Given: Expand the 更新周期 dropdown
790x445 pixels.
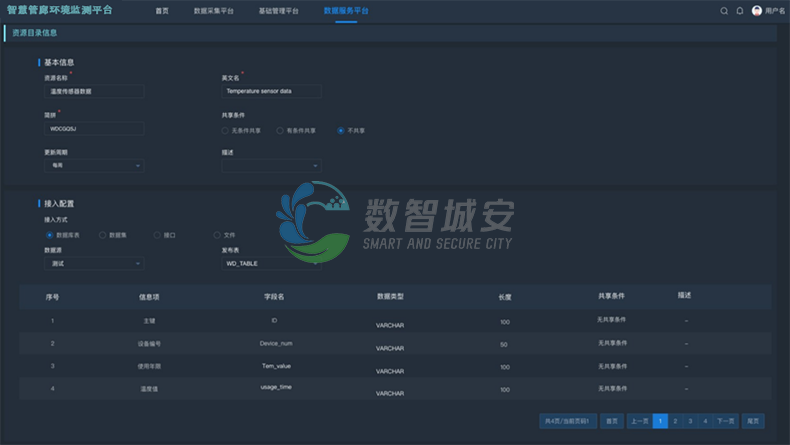Looking at the screenshot, I should tap(94, 166).
